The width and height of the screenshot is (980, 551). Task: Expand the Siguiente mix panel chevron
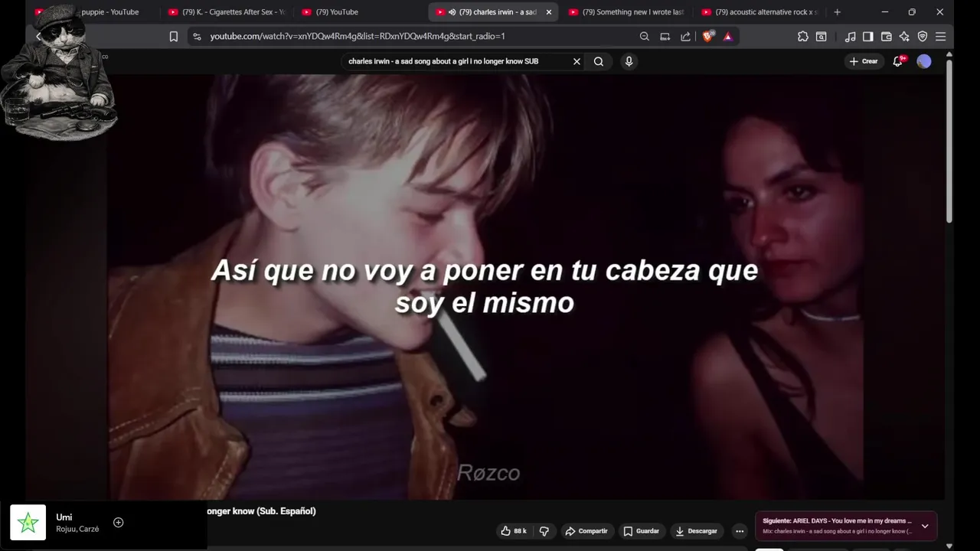[925, 526]
